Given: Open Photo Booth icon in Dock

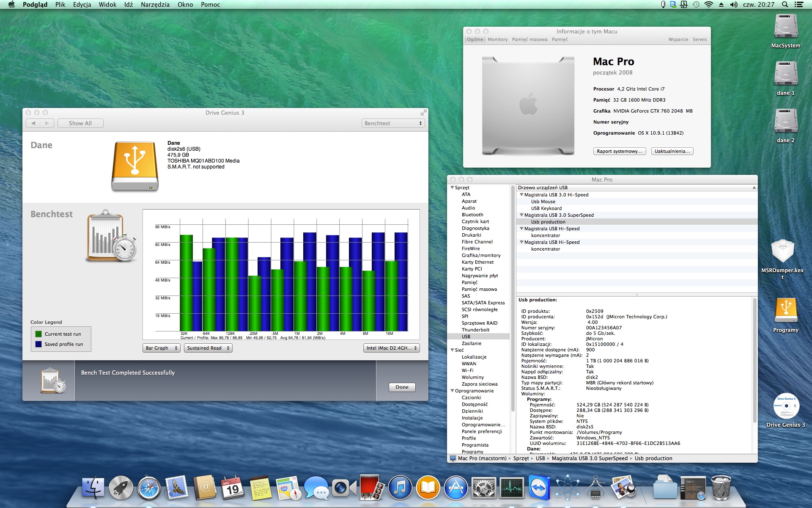Looking at the screenshot, I should click(x=372, y=488).
